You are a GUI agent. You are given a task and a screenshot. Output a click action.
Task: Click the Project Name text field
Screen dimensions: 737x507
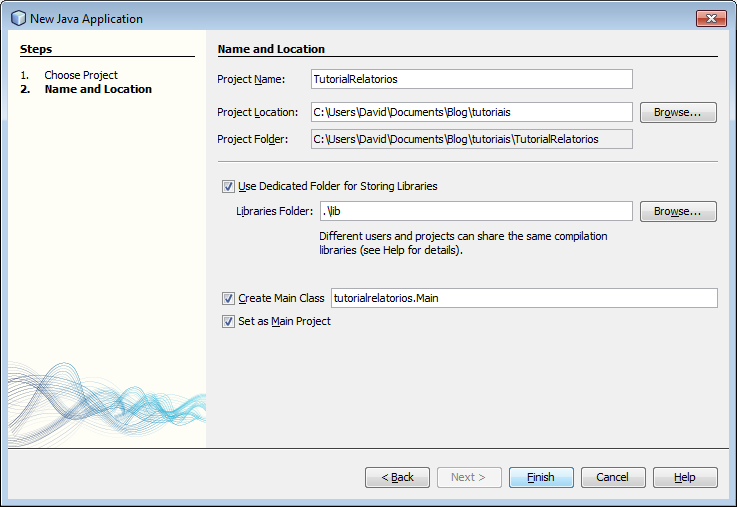click(x=472, y=79)
